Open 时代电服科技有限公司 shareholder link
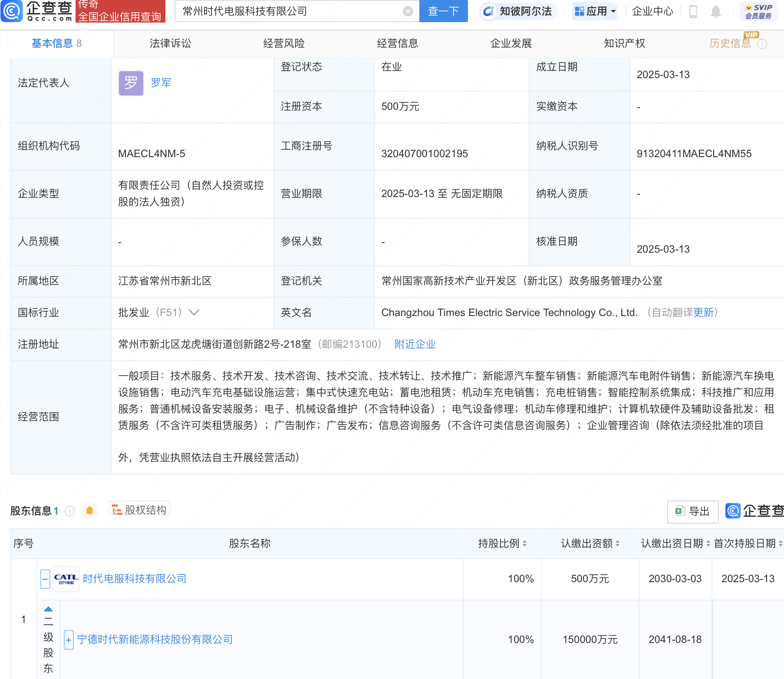Viewport: 784px width, 679px height. pyautogui.click(x=135, y=579)
